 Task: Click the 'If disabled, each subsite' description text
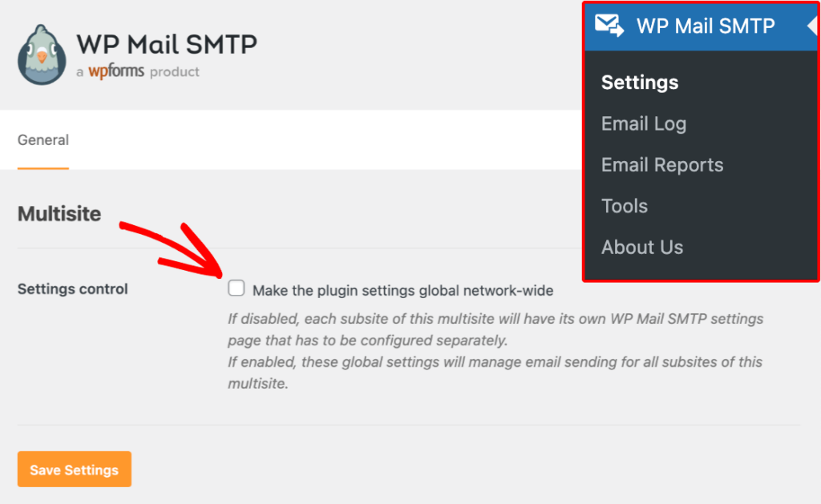click(495, 329)
